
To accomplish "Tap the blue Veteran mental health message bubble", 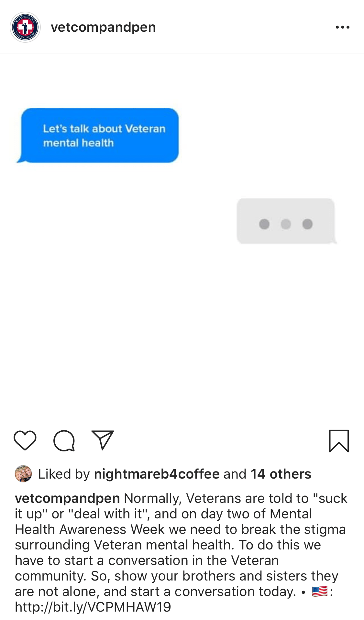I will (97, 135).
